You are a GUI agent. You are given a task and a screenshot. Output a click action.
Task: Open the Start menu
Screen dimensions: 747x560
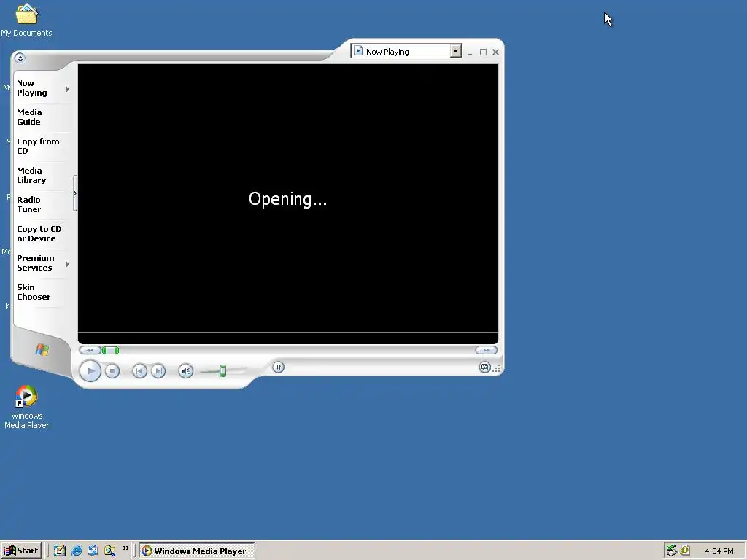click(21, 551)
